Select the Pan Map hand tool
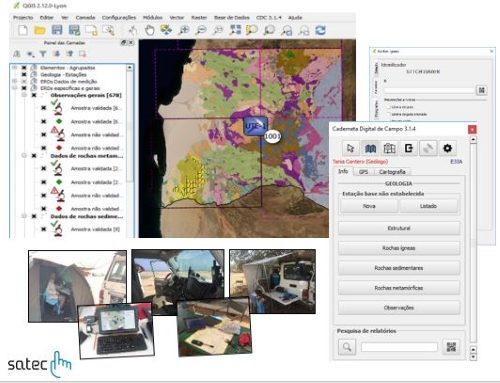 pyautogui.click(x=149, y=30)
